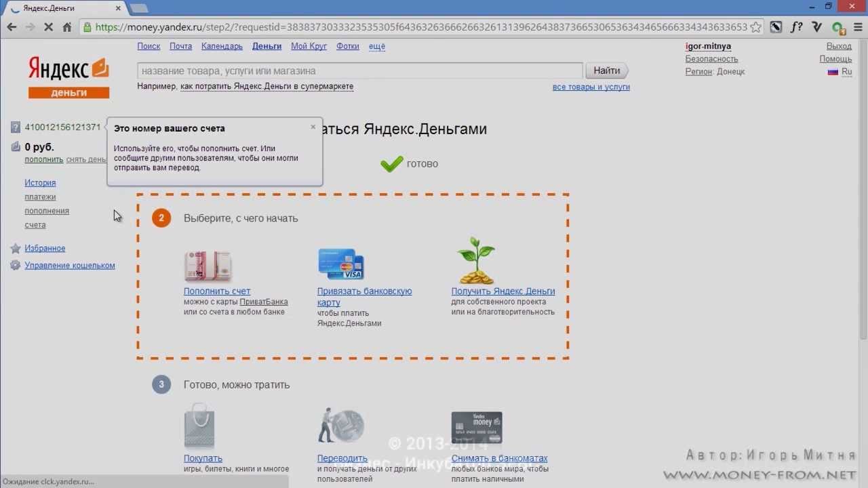Click the account number 410012156121371
The width and height of the screenshot is (868, 488).
tap(62, 127)
